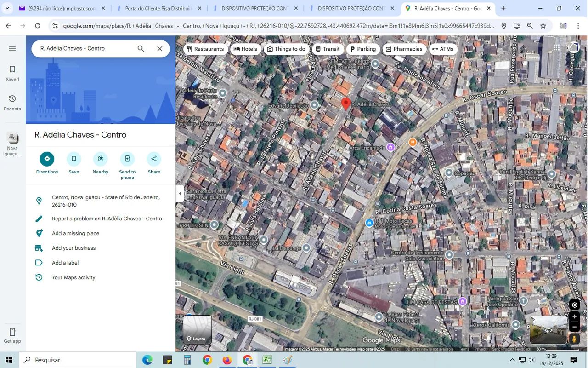
Task: Toggle the Layers map view
Action: pyautogui.click(x=198, y=330)
